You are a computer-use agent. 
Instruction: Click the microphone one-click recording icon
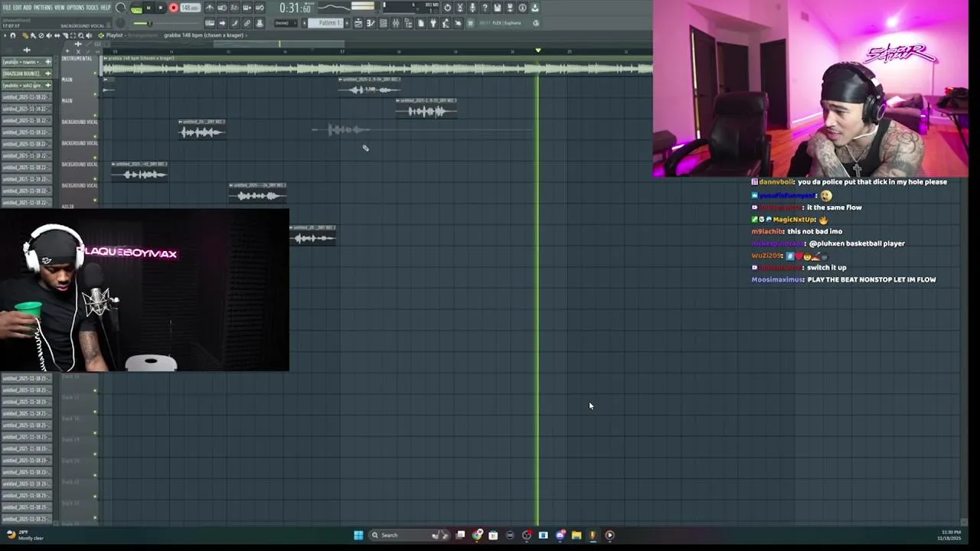(x=472, y=8)
